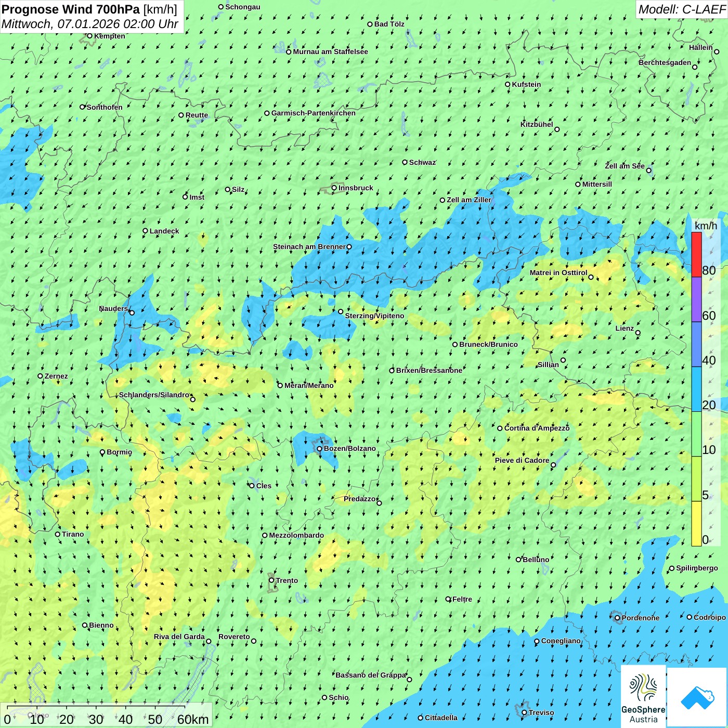Select the Bozen/Bolzano city label

pos(349,448)
